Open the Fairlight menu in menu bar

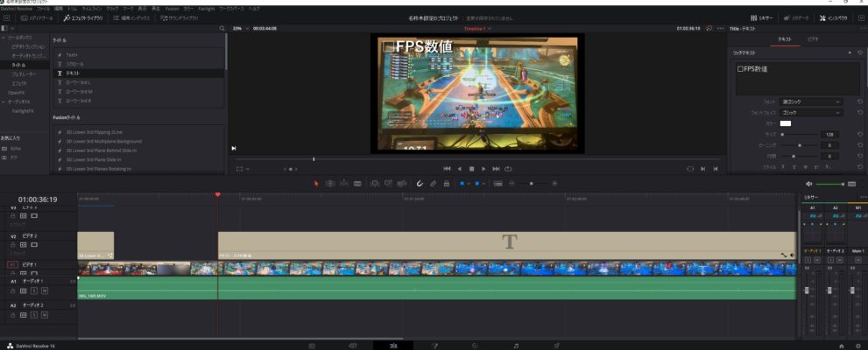pos(207,10)
